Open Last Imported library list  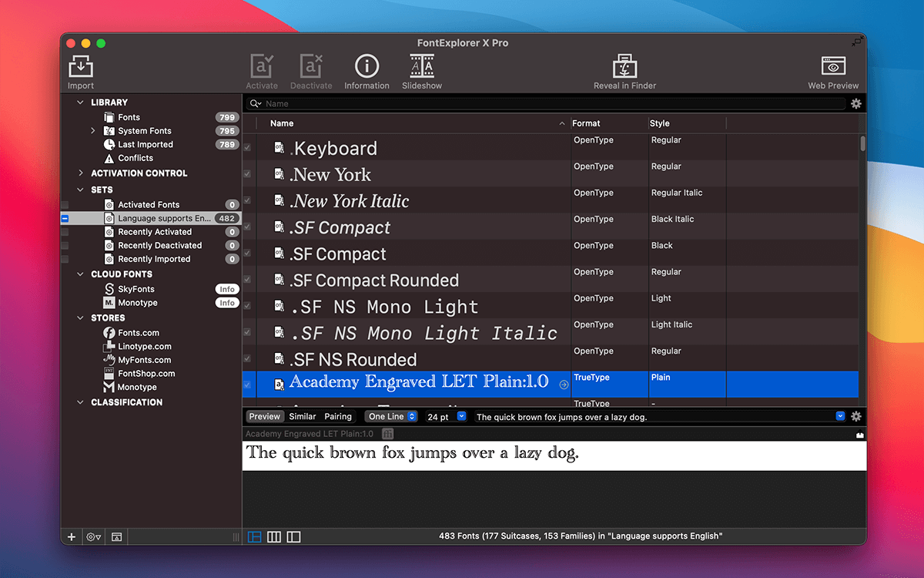(x=145, y=144)
